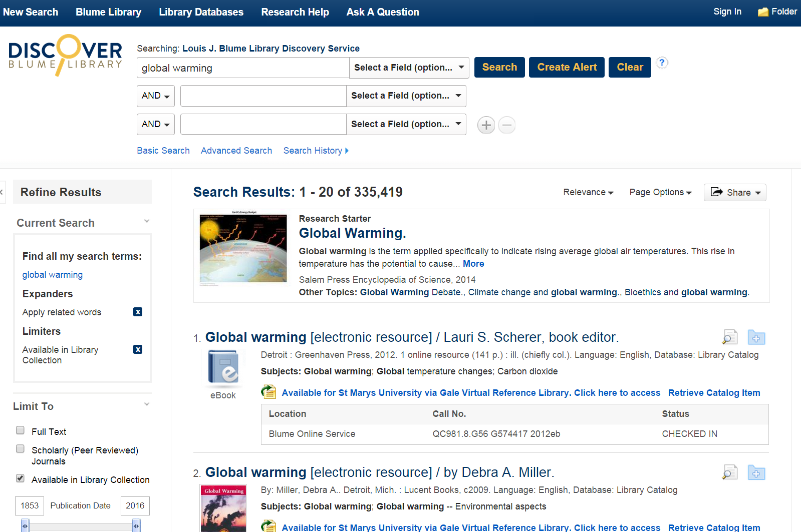Click the 2016 end year field
This screenshot has height=532, width=801.
click(x=135, y=506)
